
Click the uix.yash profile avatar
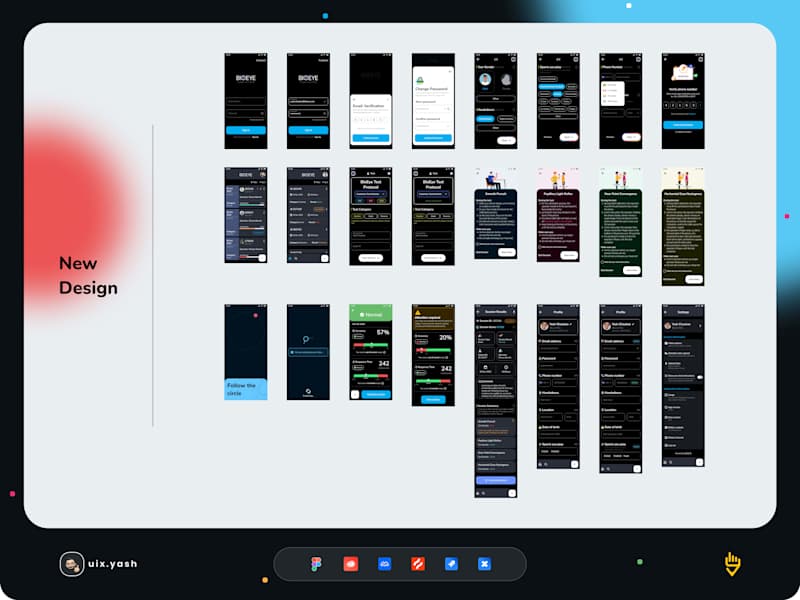(x=72, y=564)
